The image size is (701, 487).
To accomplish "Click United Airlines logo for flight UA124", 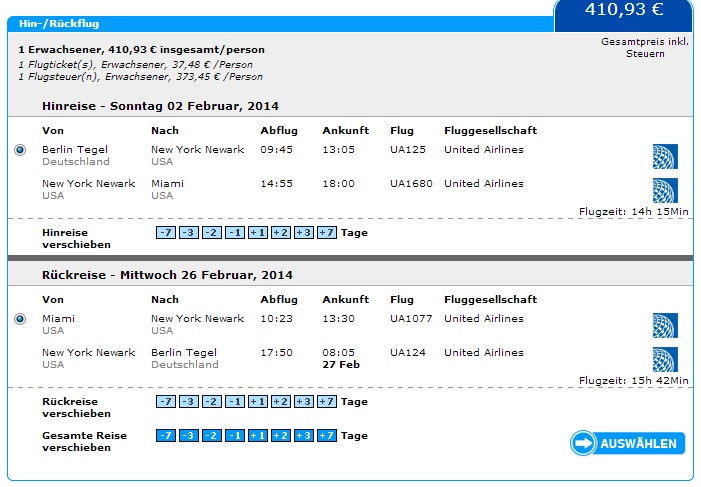I will pyautogui.click(x=665, y=360).
